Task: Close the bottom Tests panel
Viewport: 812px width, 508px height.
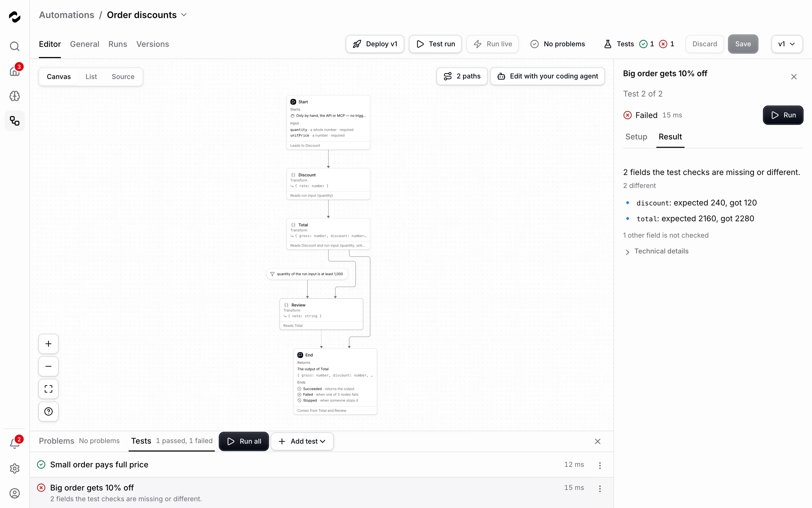Action: pyautogui.click(x=598, y=441)
